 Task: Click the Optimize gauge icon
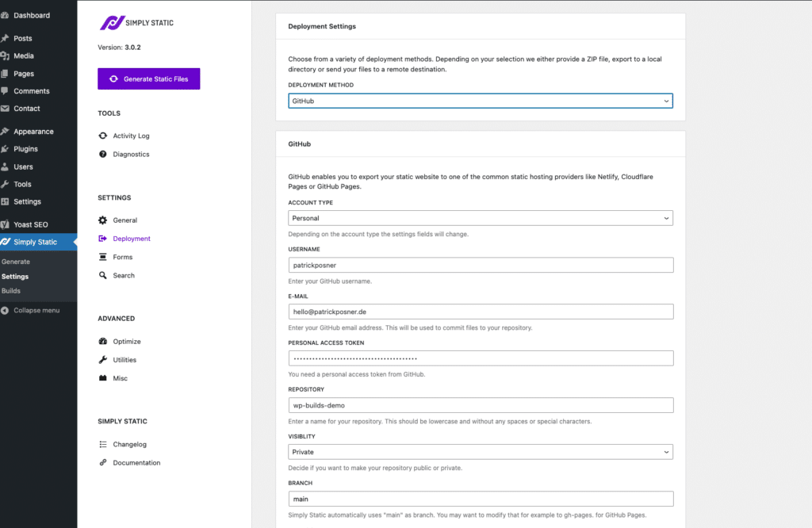tap(102, 341)
